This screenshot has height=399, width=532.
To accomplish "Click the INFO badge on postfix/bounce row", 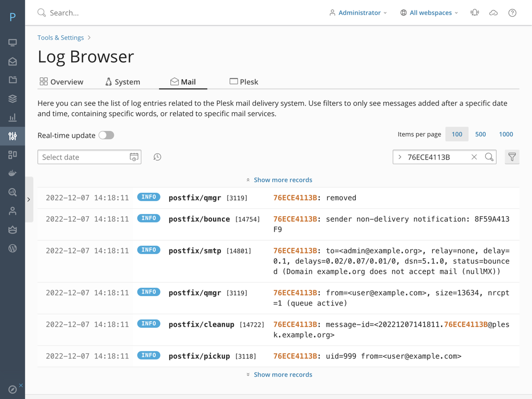I will [x=149, y=218].
